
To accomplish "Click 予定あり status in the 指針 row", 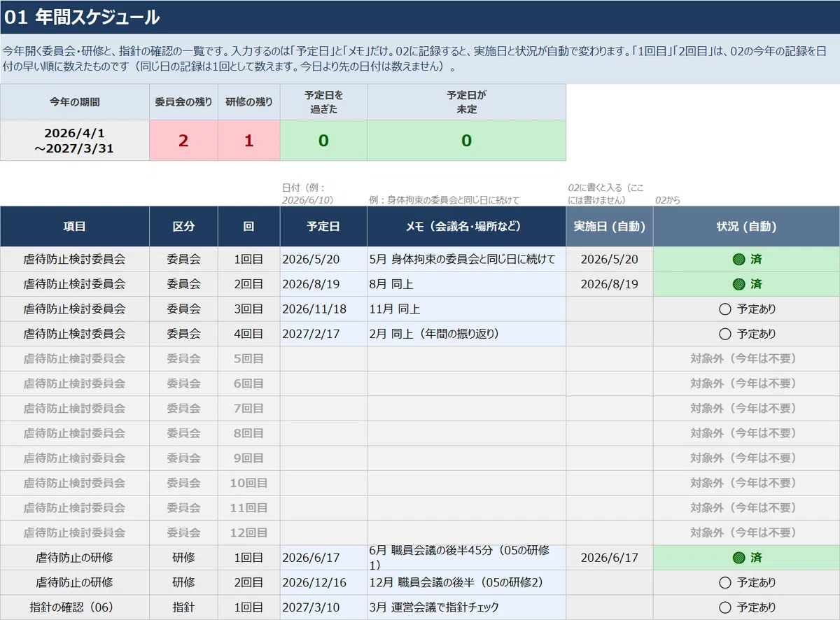I will (x=747, y=607).
